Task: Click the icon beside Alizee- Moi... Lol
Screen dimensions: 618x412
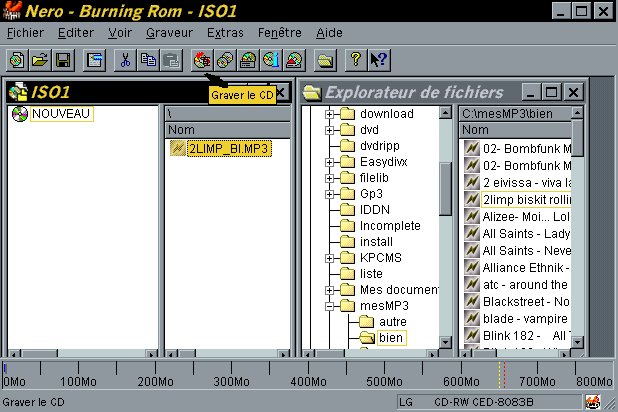Action: coord(472,216)
